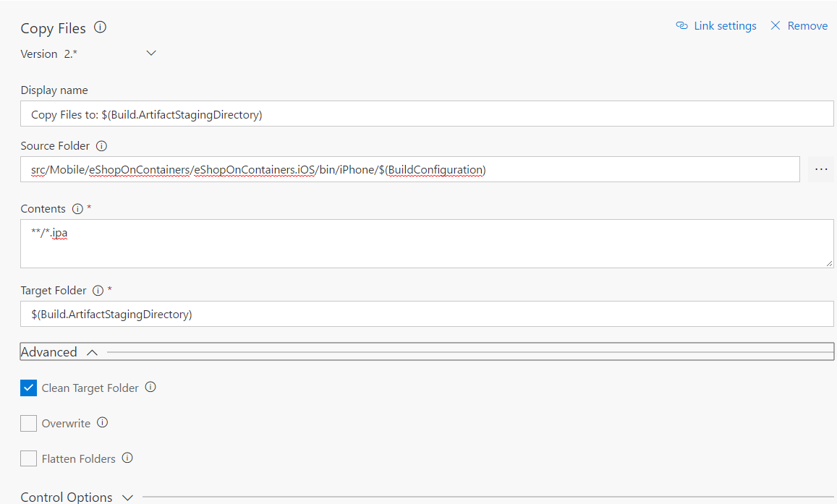Remove the Copy Files task

click(799, 26)
